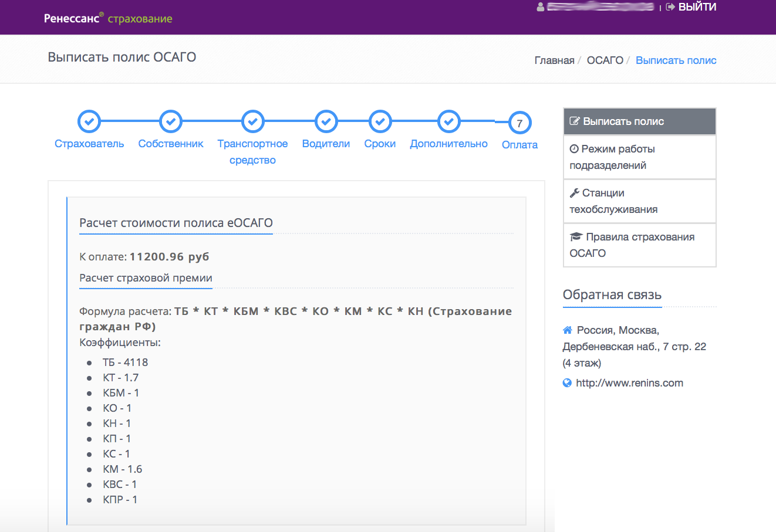This screenshot has width=776, height=532.
Task: Select the Транспортное средство step circle
Action: pos(252,122)
